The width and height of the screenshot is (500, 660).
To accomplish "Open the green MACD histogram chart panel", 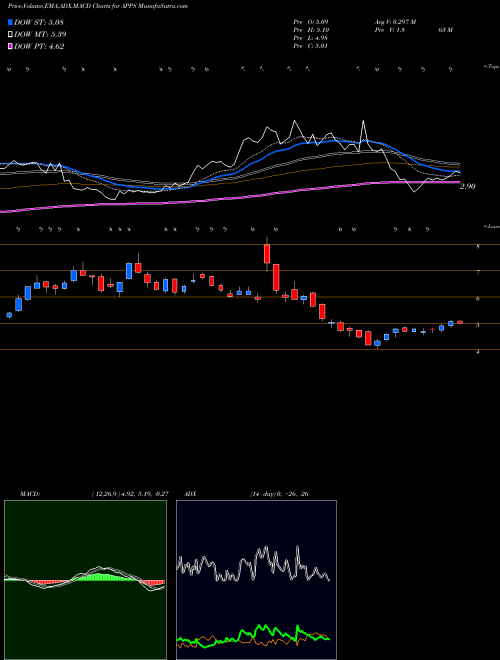I will pos(85,580).
